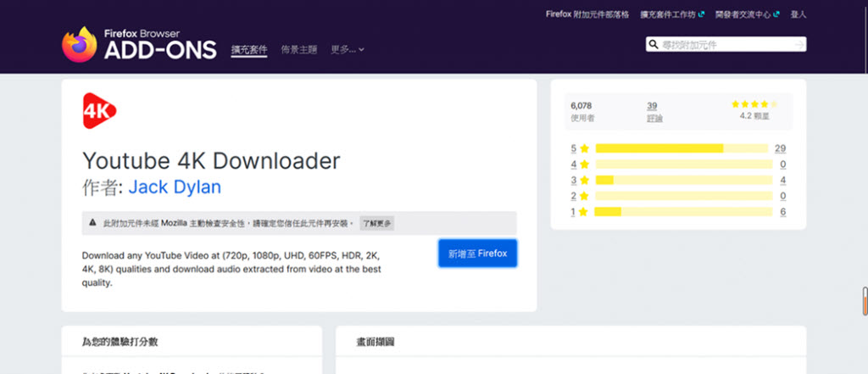Image resolution: width=868 pixels, height=374 pixels.
Task: Click 新增至 Firefox button
Action: pyautogui.click(x=478, y=254)
